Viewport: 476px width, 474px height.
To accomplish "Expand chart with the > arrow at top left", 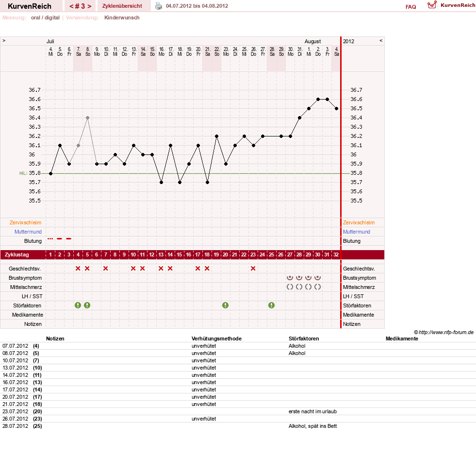I will pyautogui.click(x=4, y=41).
